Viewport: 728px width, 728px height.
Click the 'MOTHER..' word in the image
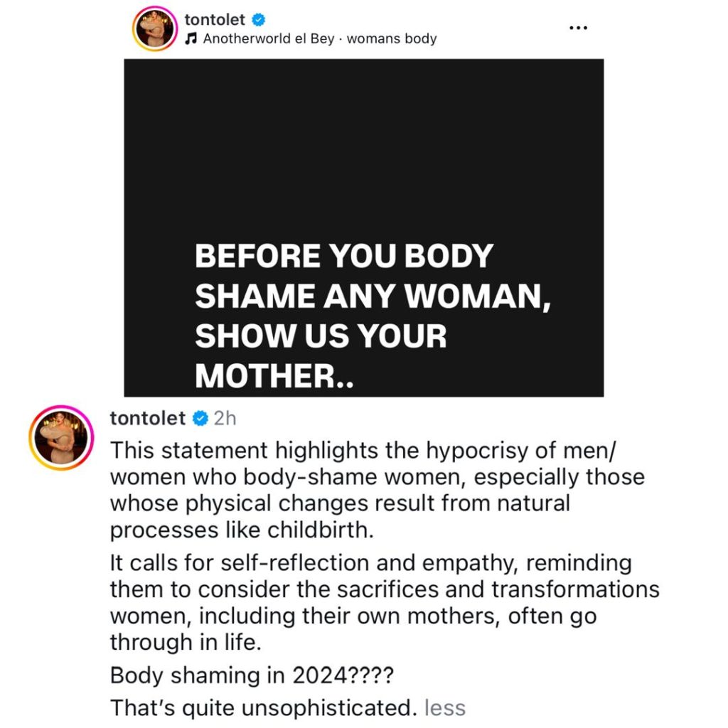274,375
